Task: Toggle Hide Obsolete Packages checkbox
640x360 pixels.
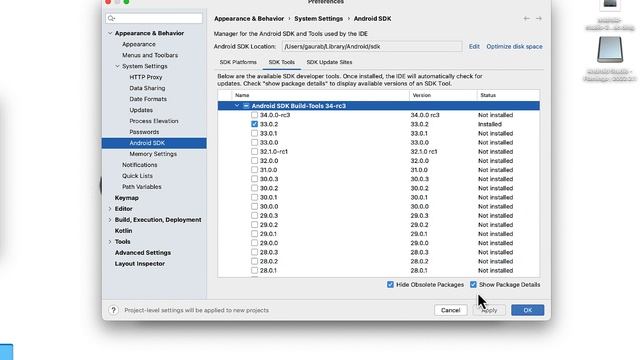Action: pos(390,284)
